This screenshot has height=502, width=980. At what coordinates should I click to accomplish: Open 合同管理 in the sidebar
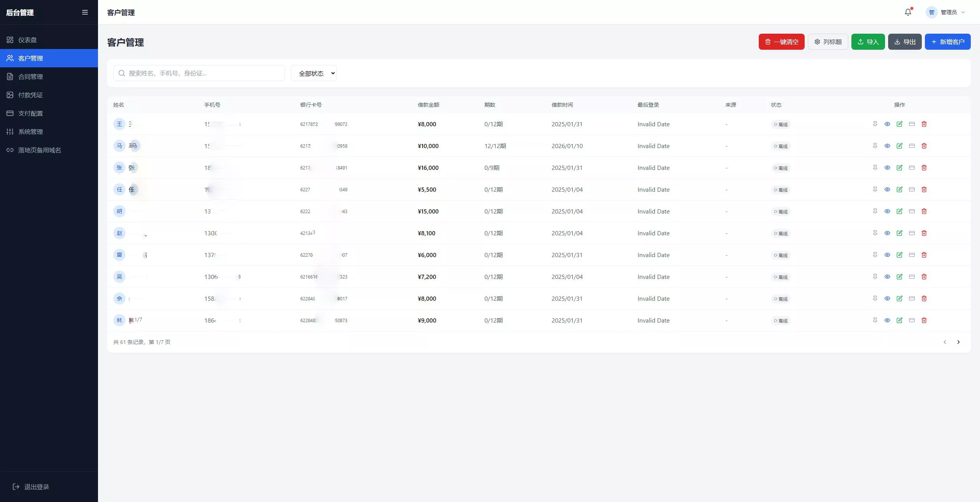pos(31,77)
